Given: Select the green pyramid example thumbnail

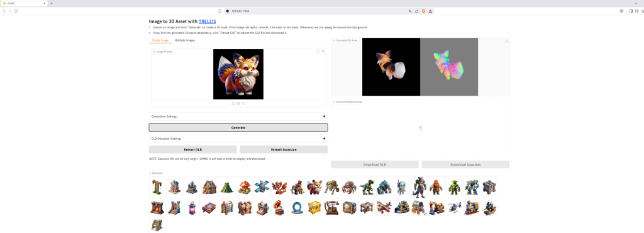Looking at the screenshot, I should 226,186.
